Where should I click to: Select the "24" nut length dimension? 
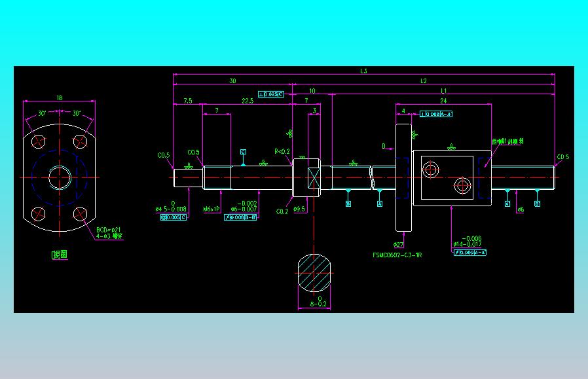coord(443,101)
